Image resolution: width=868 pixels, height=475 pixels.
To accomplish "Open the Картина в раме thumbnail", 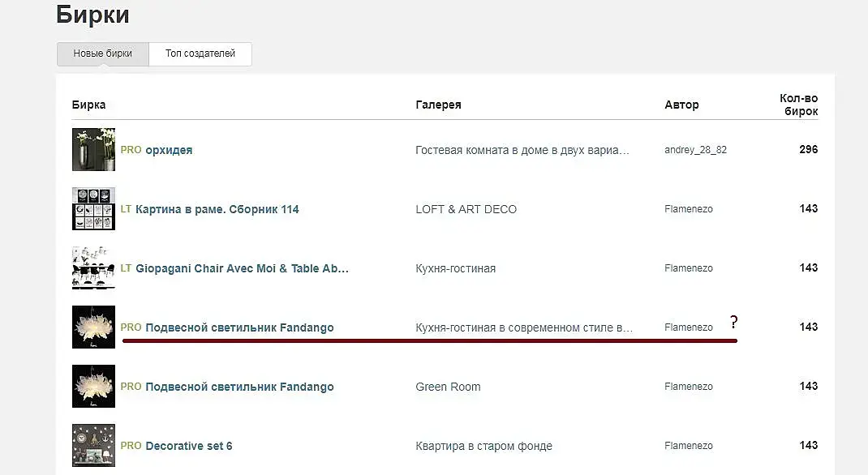I will click(93, 208).
